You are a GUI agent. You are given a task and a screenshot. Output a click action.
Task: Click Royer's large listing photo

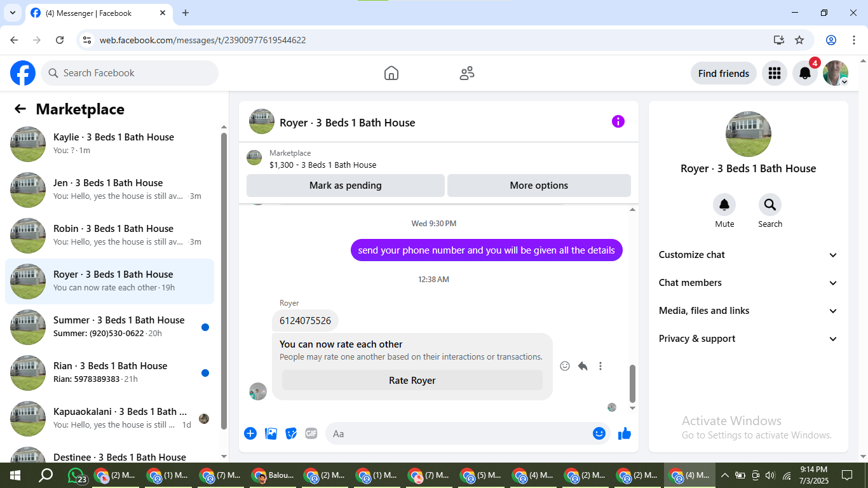pyautogui.click(x=749, y=134)
